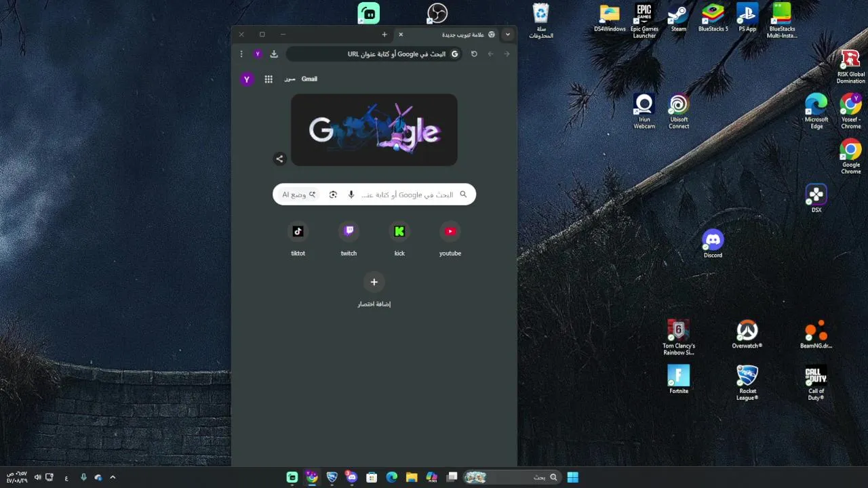Click the magnifier icon in search box
Image resolution: width=868 pixels, height=488 pixels.
click(464, 195)
